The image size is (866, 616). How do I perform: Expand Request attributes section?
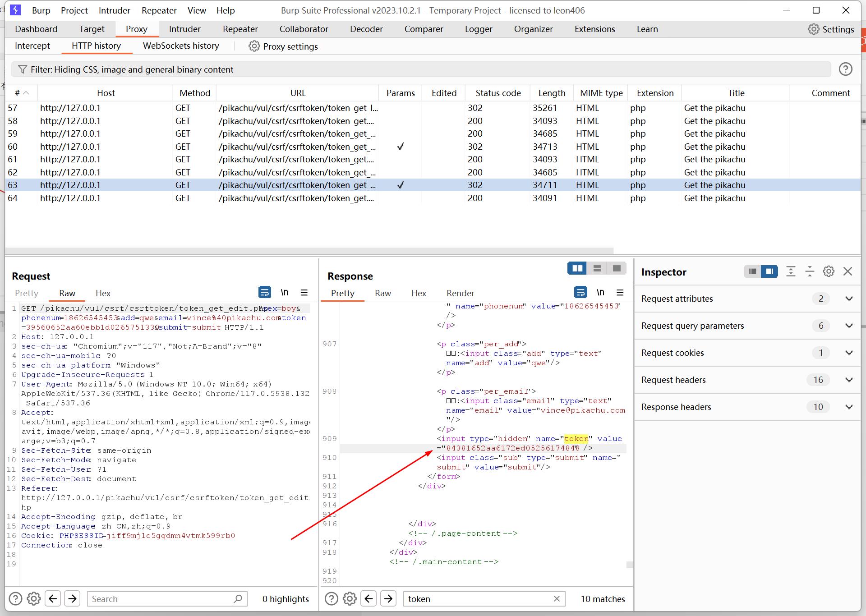849,299
